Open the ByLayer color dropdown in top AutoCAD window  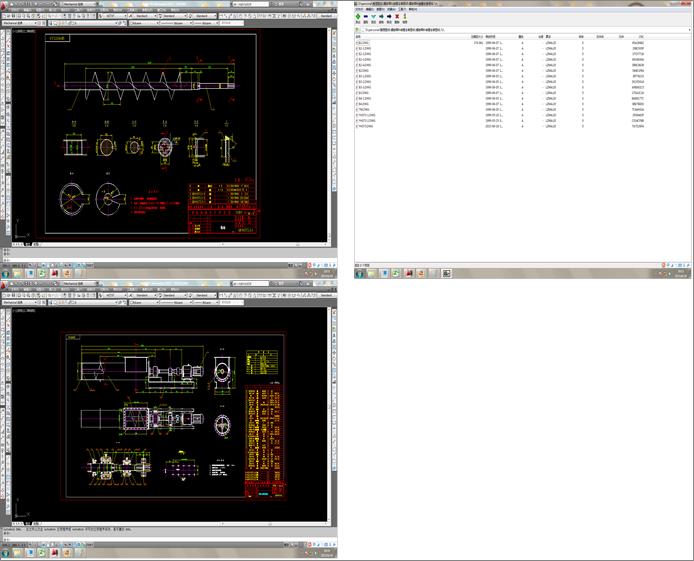pyautogui.click(x=143, y=23)
